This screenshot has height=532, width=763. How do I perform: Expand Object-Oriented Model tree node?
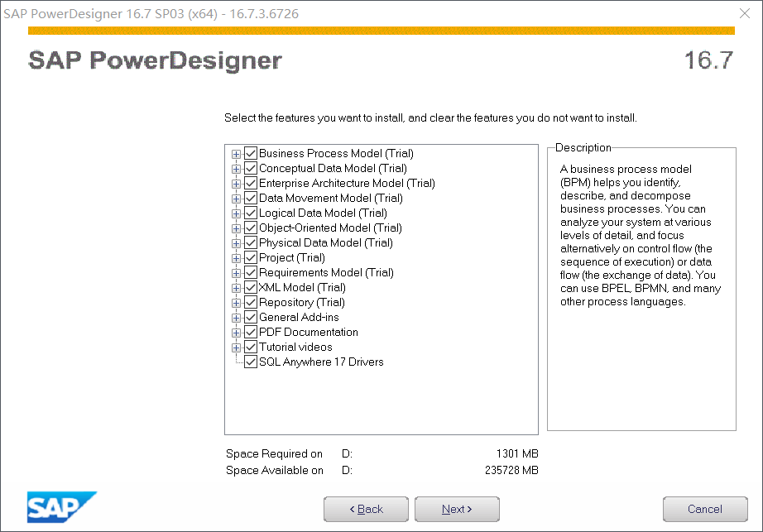236,228
